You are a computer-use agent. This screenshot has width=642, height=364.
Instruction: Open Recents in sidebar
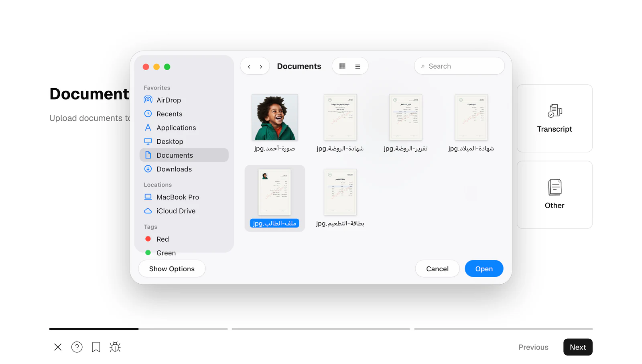184,114
